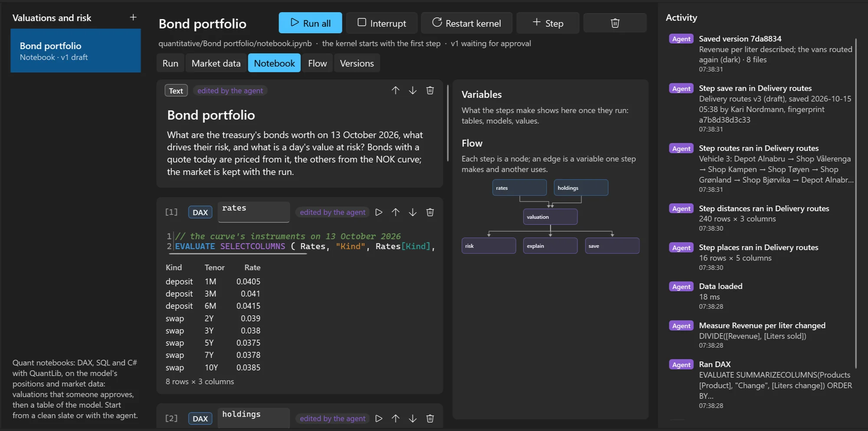
Task: Restart the kernel
Action: (x=467, y=23)
